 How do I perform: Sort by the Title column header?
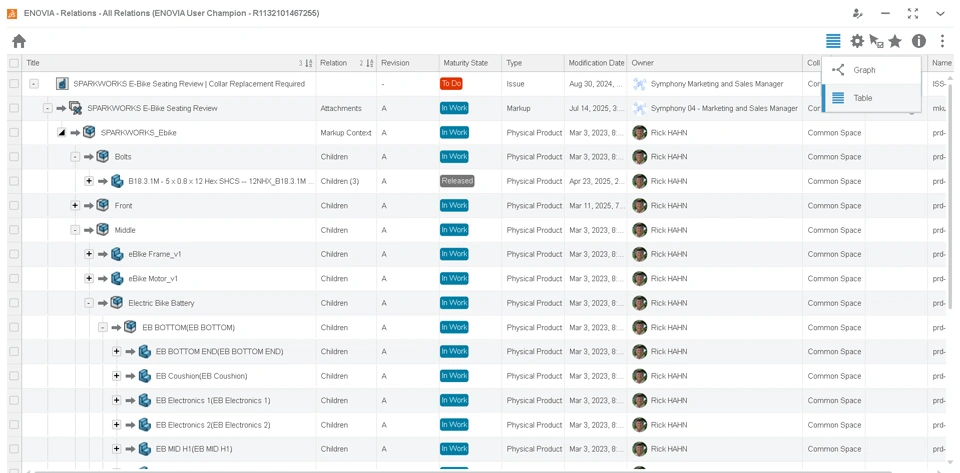[169, 63]
